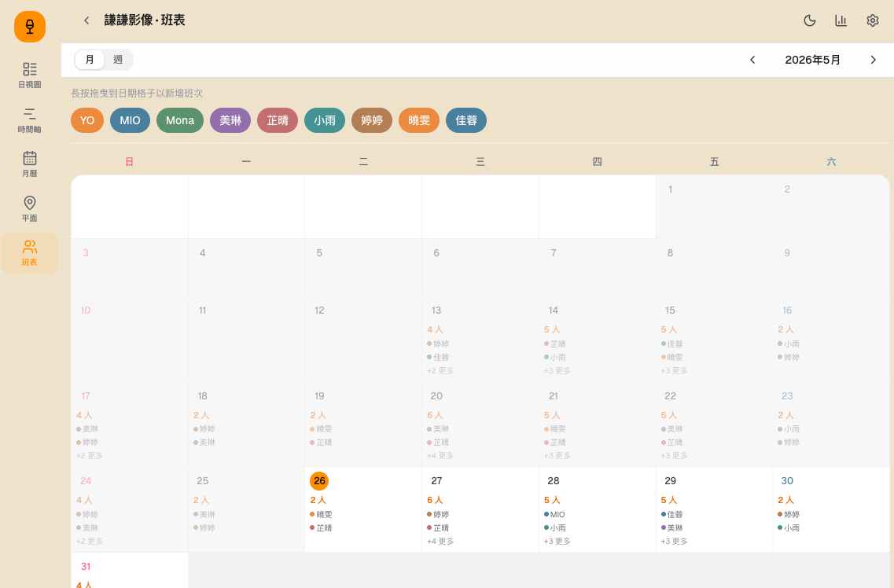This screenshot has height=588, width=894.
Task: Expand +3 更多 on day 29
Action: pyautogui.click(x=674, y=542)
